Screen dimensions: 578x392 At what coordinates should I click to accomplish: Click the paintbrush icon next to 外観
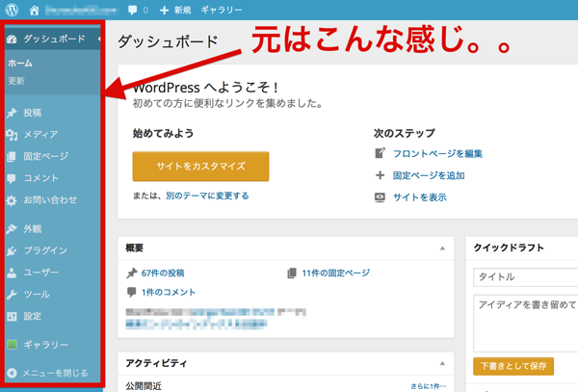pyautogui.click(x=12, y=229)
